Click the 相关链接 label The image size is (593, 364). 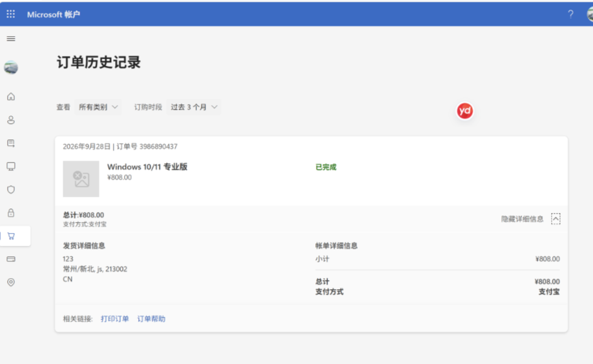(x=78, y=319)
